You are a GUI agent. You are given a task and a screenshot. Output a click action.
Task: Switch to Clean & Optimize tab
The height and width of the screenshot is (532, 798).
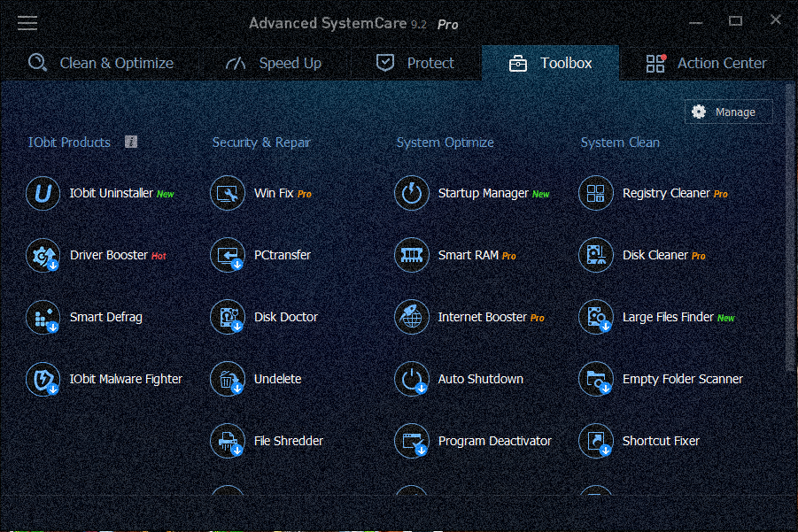pyautogui.click(x=101, y=63)
